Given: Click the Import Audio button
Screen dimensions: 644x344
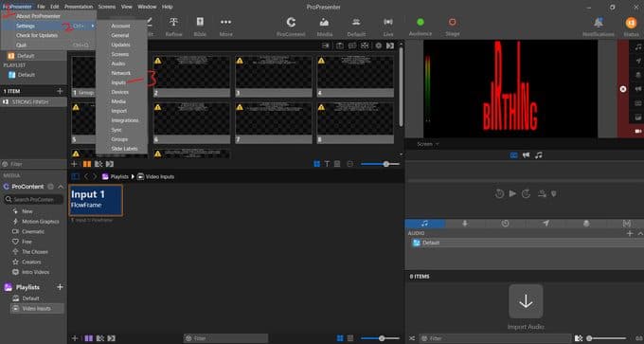Looking at the screenshot, I should (526, 302).
